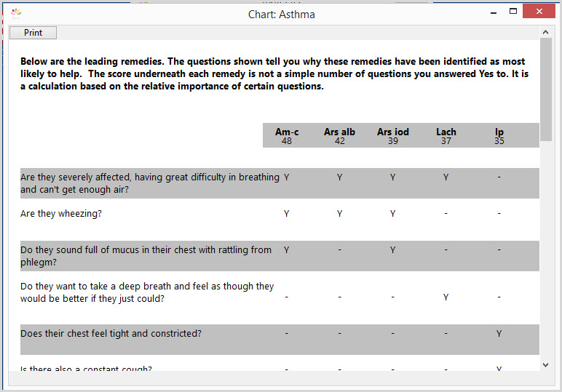The width and height of the screenshot is (562, 392).
Task: Click the scroll up arrow
Action: click(545, 32)
